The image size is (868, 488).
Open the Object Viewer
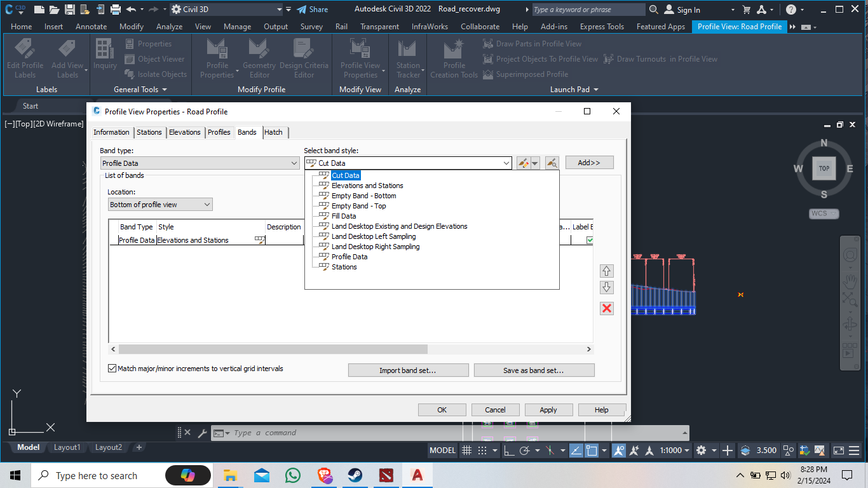[155, 58]
